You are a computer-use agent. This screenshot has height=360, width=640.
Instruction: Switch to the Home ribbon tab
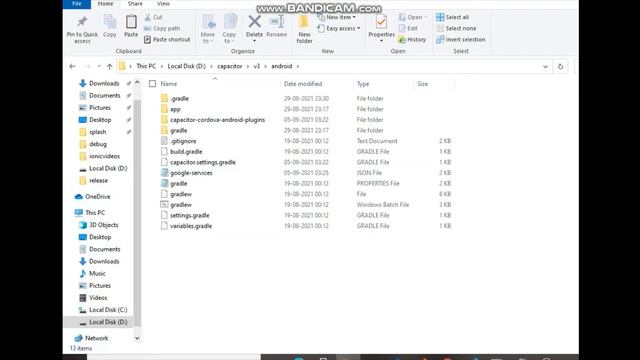click(x=105, y=4)
